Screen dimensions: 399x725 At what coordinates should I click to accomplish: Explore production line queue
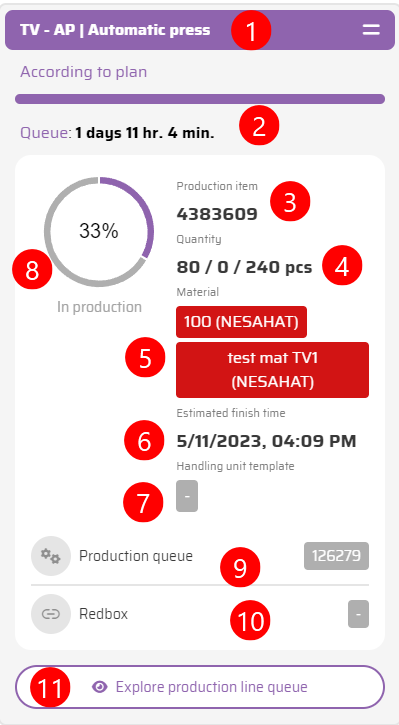tap(200, 687)
